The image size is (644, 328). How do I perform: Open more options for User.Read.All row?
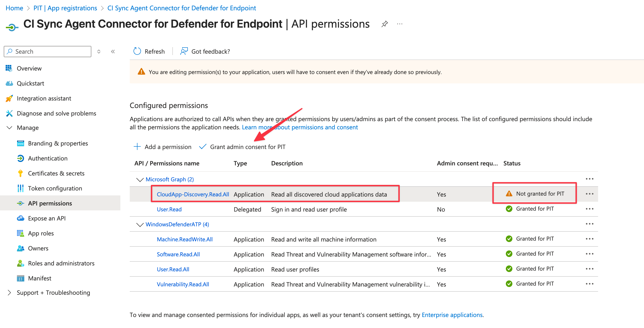pos(589,269)
